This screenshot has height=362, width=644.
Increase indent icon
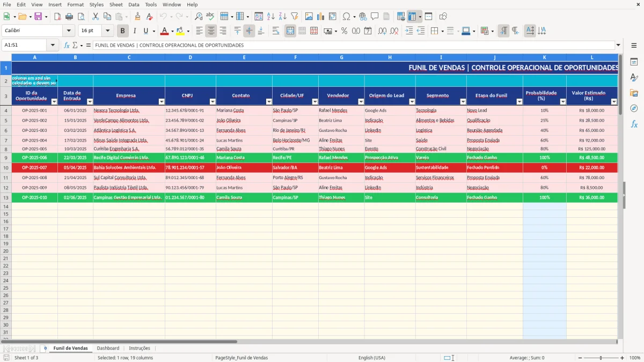pos(409,31)
